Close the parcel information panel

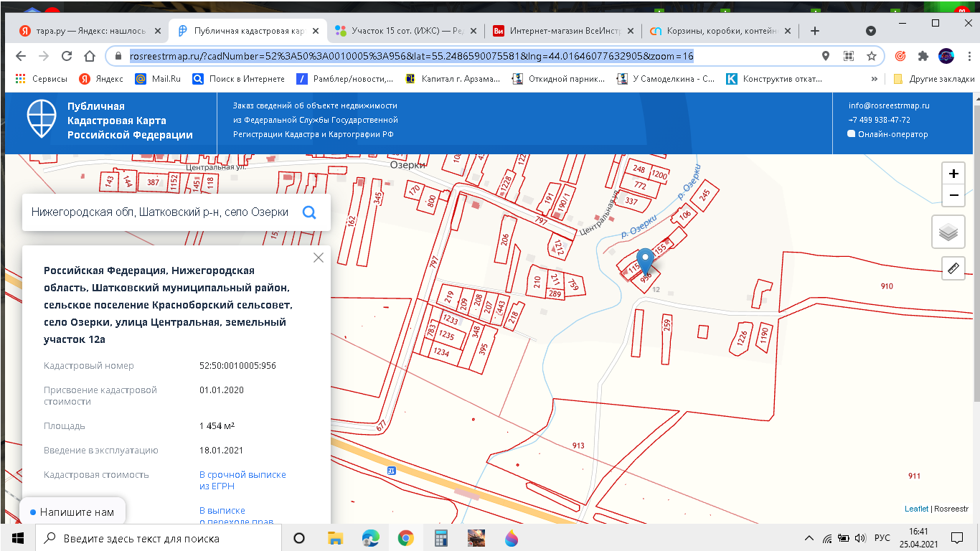pyautogui.click(x=319, y=258)
